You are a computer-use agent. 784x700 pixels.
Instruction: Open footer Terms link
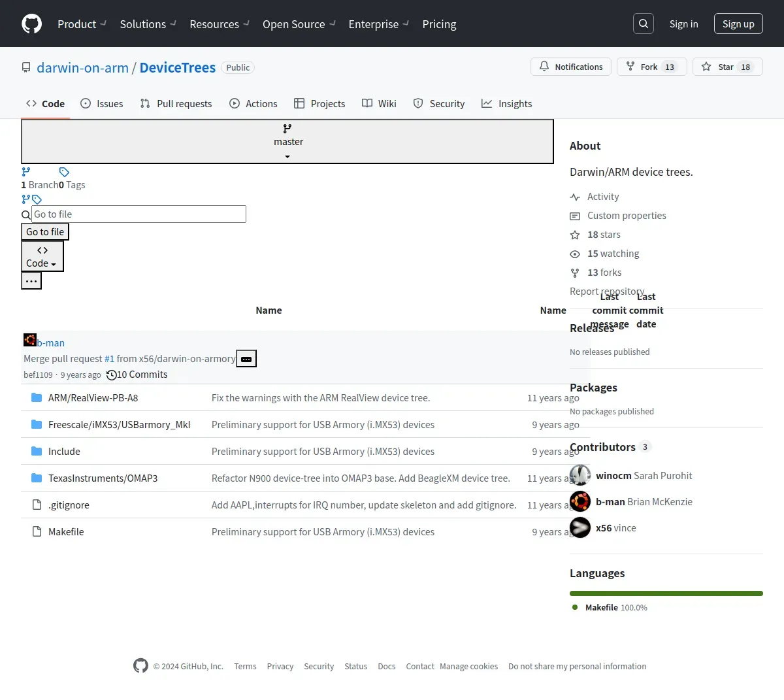pyautogui.click(x=245, y=666)
